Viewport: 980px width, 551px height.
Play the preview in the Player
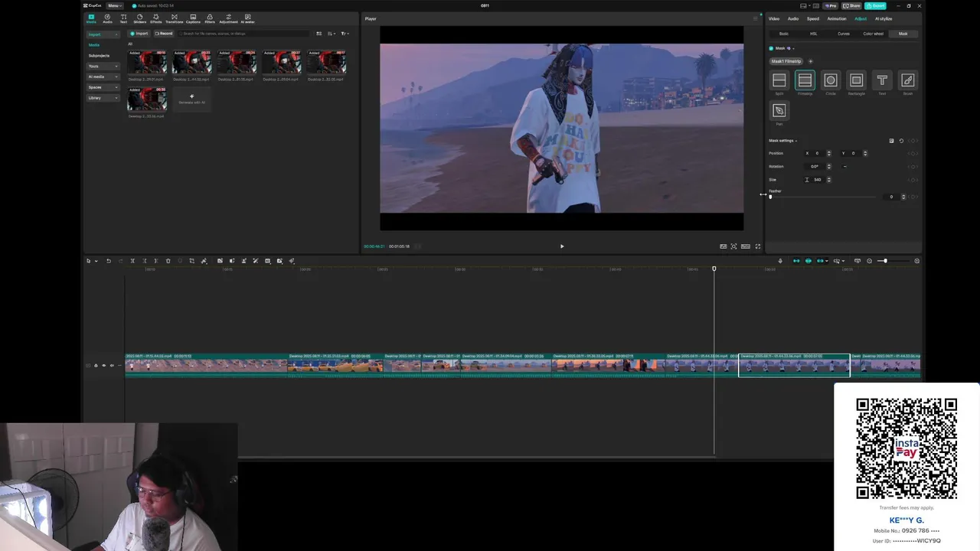(562, 246)
